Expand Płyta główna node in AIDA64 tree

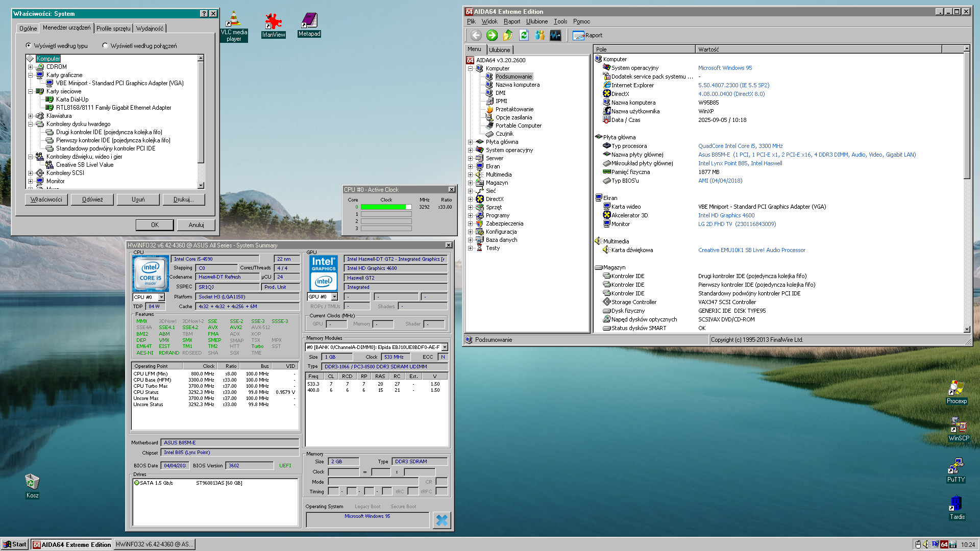point(470,142)
